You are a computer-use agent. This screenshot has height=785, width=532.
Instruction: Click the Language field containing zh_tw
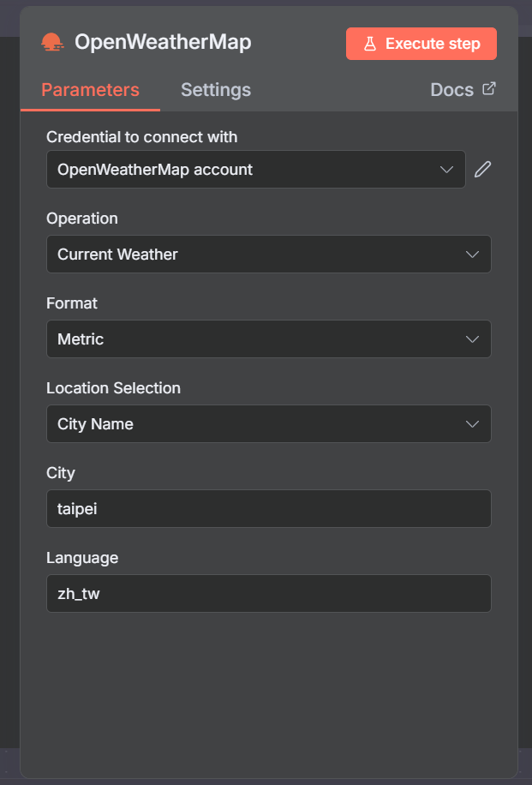click(x=268, y=594)
